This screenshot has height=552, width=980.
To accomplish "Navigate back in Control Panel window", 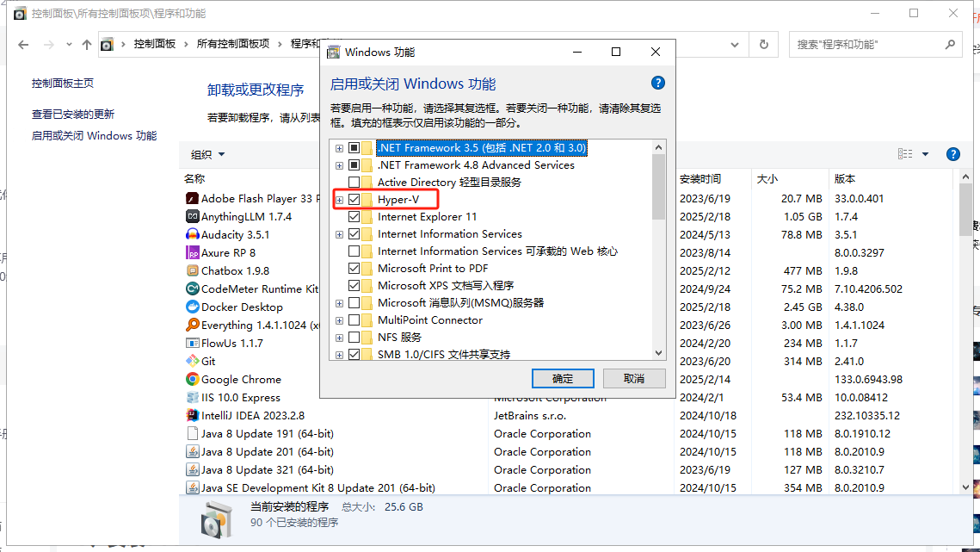I will tap(24, 45).
